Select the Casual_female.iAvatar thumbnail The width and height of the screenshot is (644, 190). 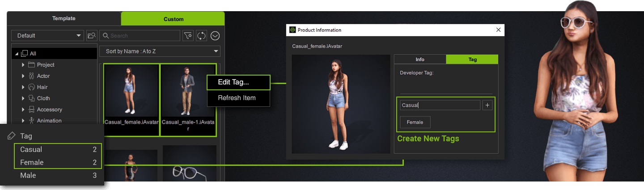coord(131,96)
